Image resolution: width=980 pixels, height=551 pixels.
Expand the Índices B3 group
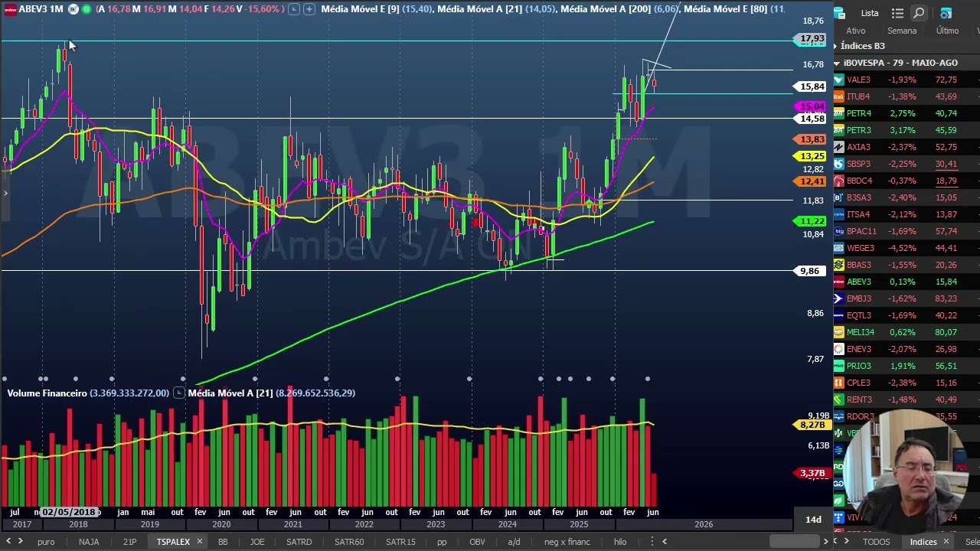(x=836, y=46)
